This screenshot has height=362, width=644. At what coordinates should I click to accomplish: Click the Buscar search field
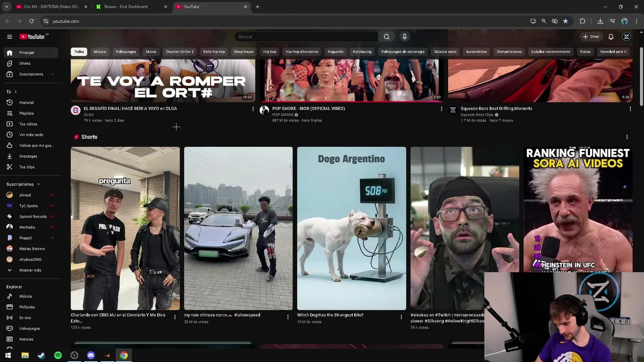tap(306, 37)
